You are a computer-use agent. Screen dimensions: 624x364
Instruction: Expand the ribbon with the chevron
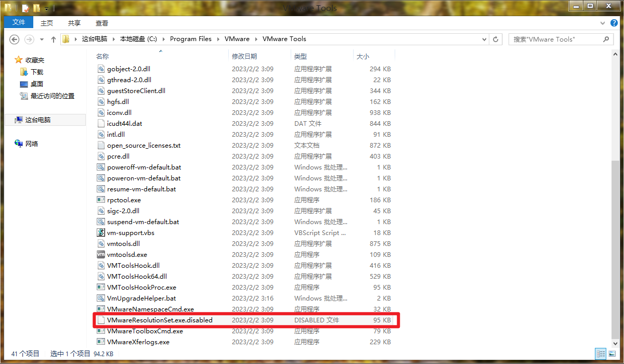603,23
